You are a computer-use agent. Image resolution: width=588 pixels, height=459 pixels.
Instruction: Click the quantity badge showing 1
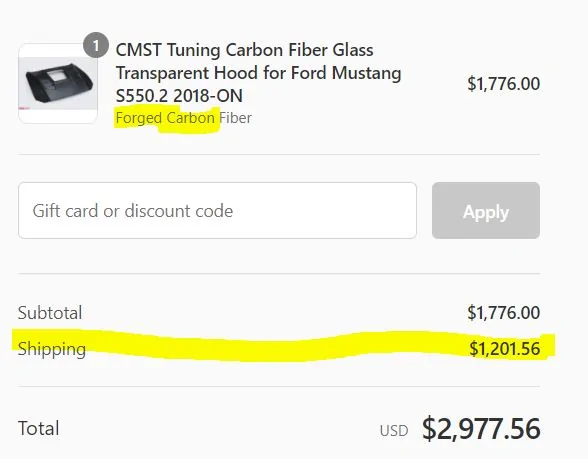point(96,45)
